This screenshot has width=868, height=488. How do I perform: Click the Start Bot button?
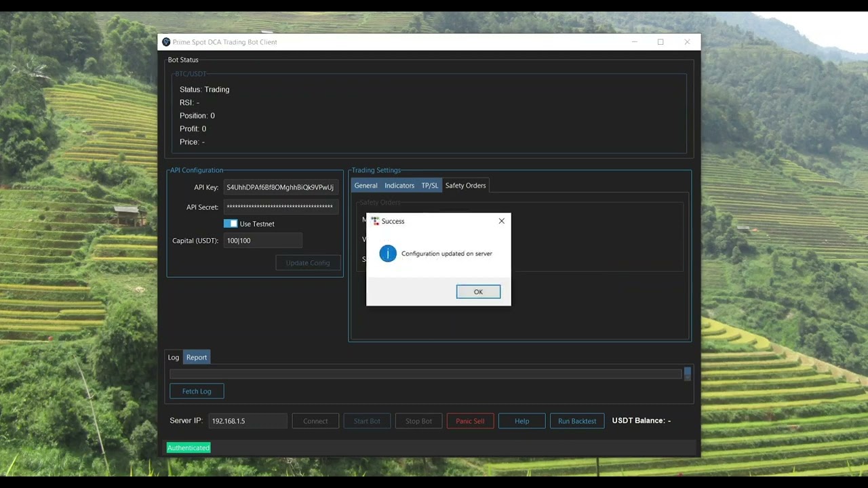point(367,421)
